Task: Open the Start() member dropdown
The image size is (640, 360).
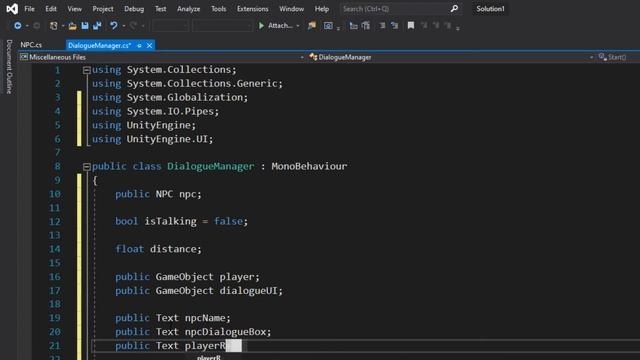Action: click(618, 57)
